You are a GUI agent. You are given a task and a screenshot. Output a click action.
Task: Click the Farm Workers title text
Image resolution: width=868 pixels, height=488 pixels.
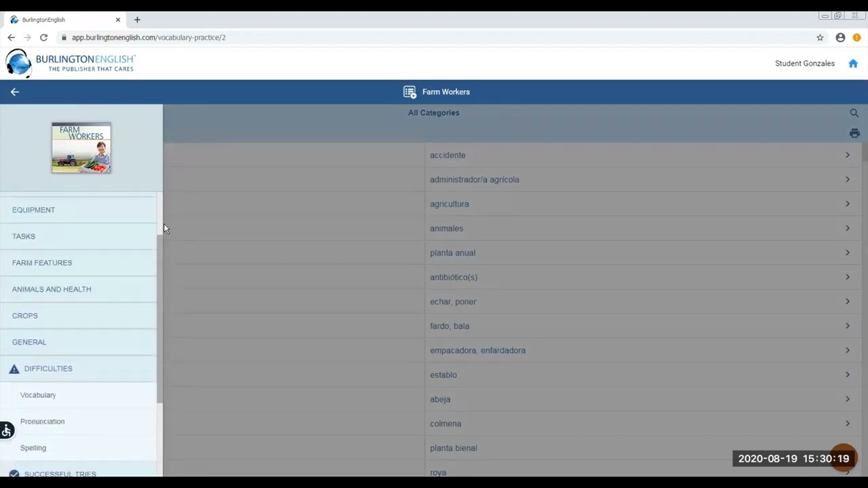[446, 91]
